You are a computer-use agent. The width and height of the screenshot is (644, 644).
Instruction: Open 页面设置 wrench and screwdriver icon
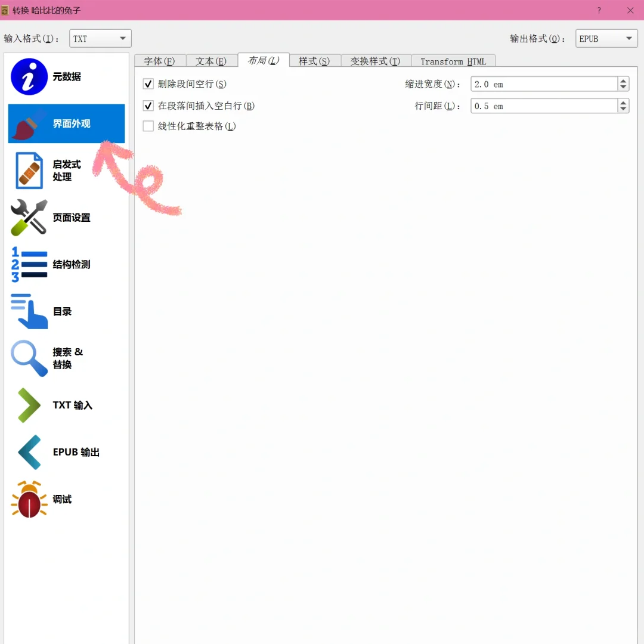29,217
